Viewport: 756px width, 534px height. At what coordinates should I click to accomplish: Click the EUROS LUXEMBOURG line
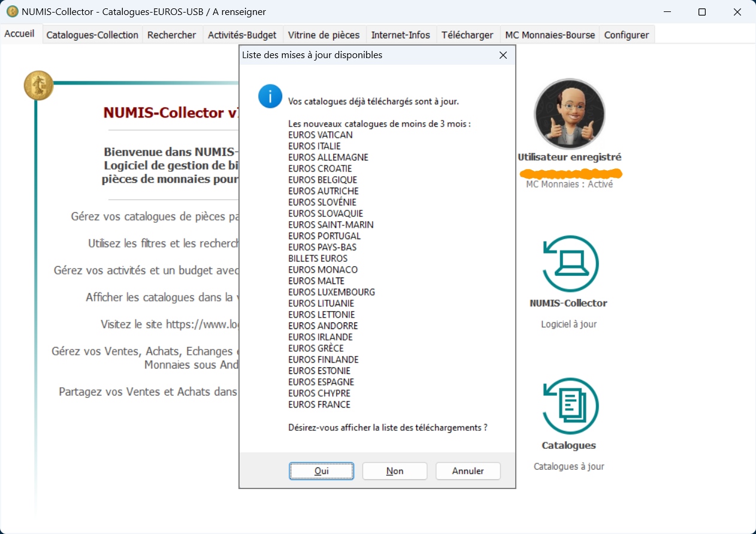click(332, 292)
